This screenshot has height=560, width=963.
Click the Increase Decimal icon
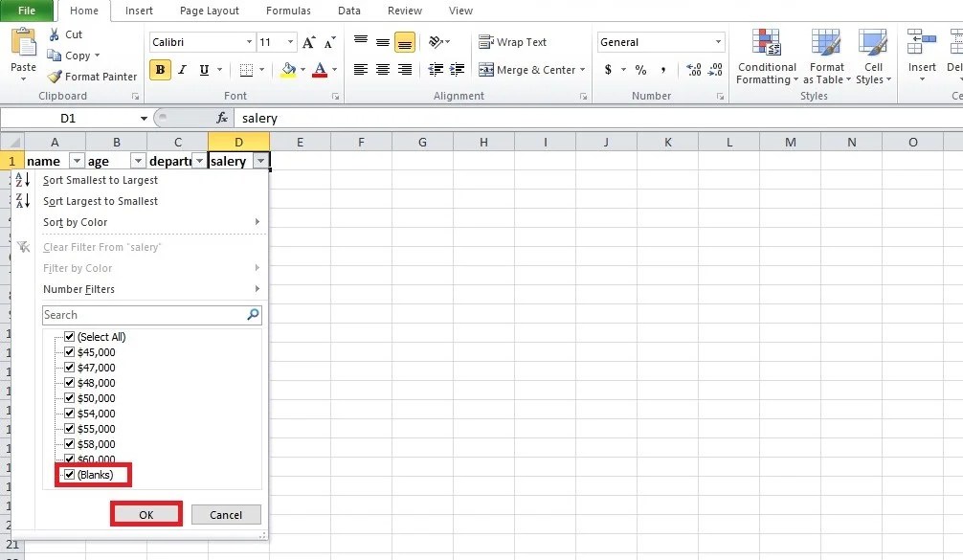692,69
